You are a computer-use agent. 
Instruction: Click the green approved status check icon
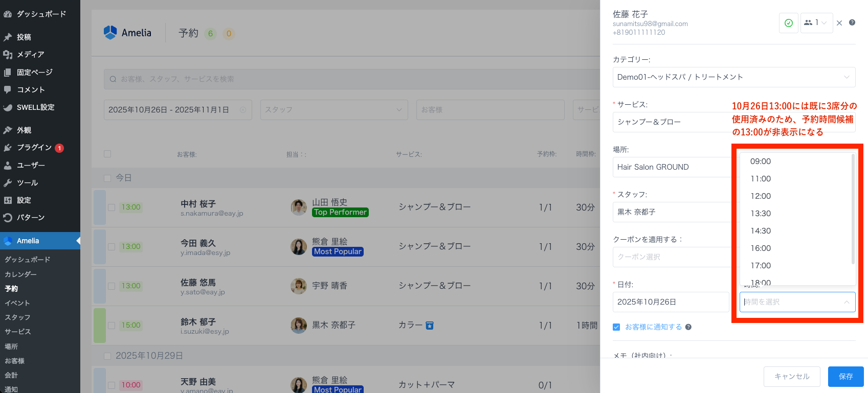coord(788,23)
